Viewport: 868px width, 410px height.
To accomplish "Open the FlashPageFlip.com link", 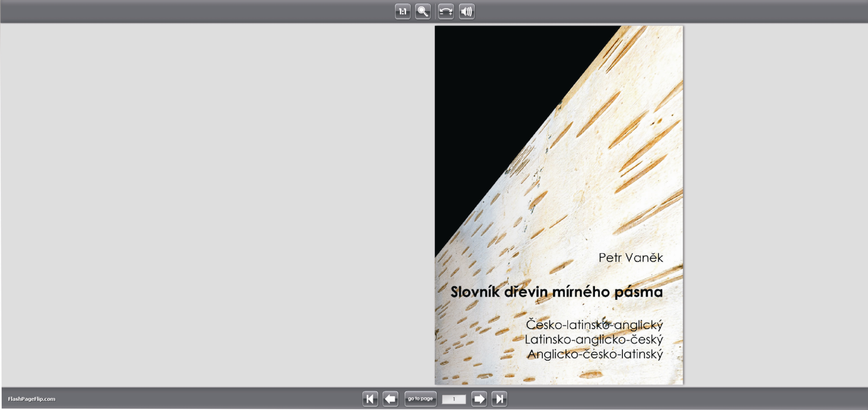I will (32, 399).
